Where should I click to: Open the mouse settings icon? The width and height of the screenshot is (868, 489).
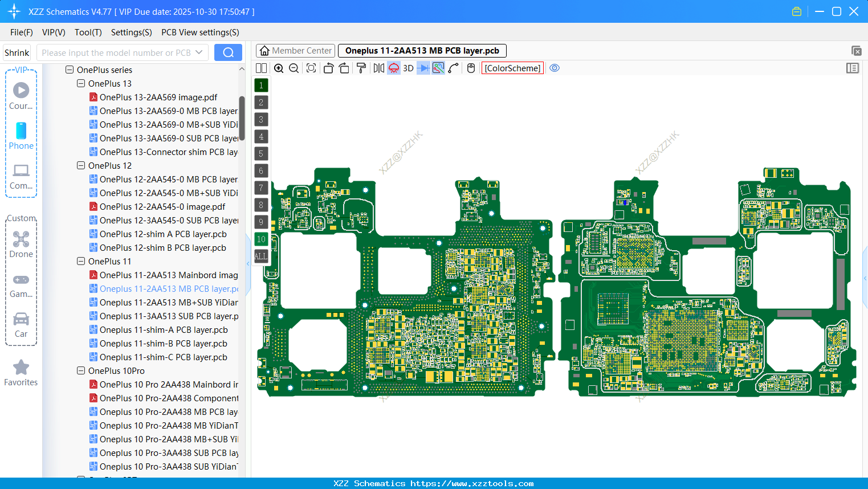point(470,68)
